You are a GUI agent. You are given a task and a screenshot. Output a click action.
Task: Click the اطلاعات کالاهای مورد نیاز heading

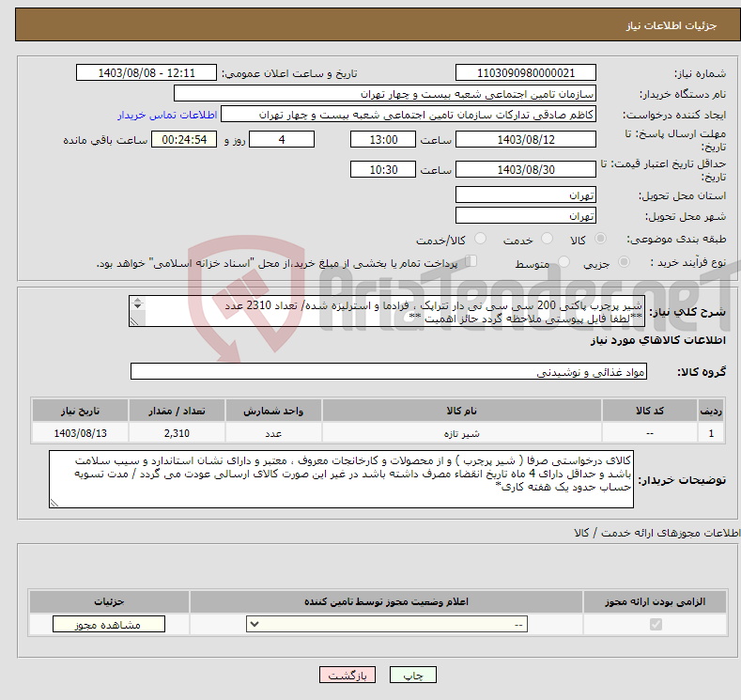[657, 340]
